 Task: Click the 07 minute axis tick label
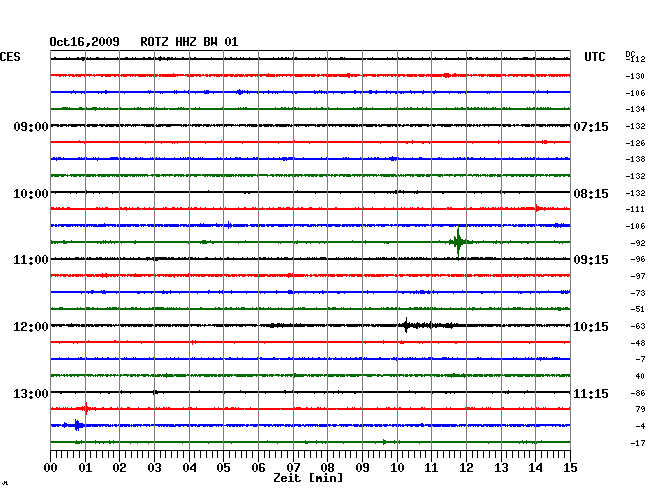pos(293,468)
